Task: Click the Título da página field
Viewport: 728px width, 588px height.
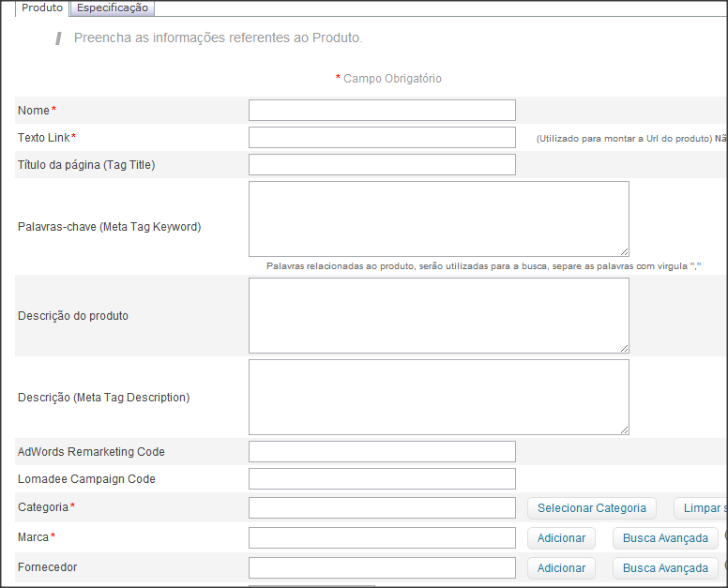Action: (382, 165)
